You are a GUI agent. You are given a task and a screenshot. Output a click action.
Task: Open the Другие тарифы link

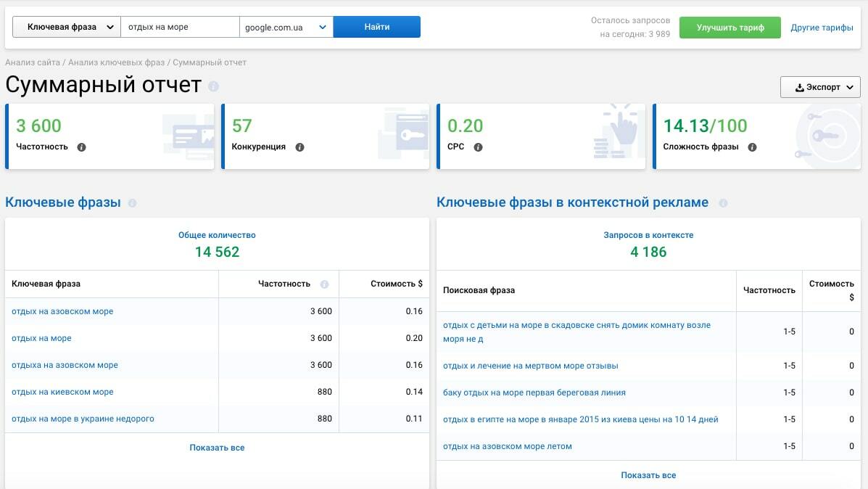[x=822, y=28]
